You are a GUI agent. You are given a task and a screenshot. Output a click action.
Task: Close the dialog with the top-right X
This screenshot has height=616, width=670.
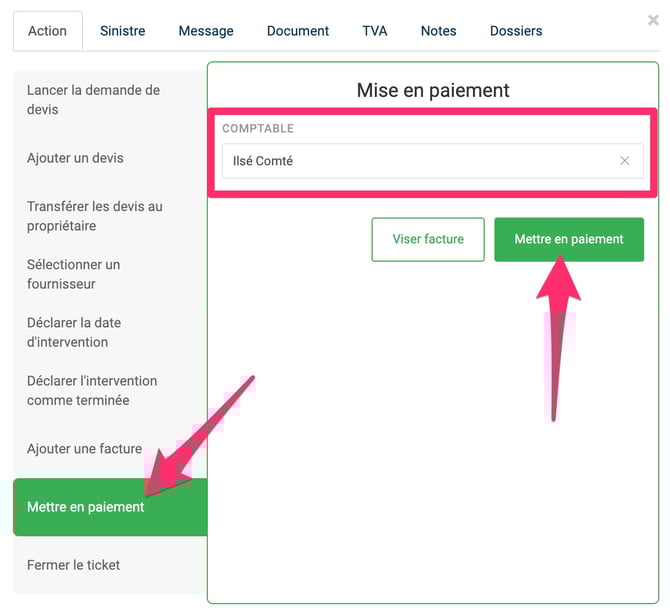[x=653, y=20]
